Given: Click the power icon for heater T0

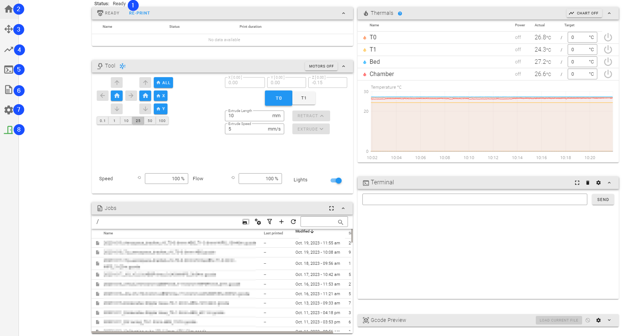Looking at the screenshot, I should coord(608,37).
